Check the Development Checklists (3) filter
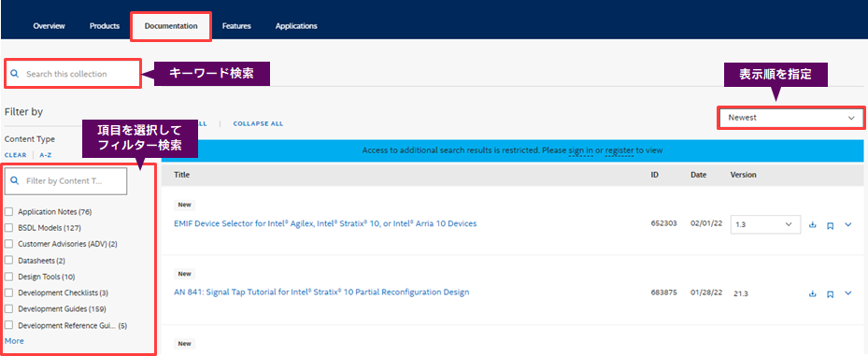The image size is (868, 356). click(8, 292)
